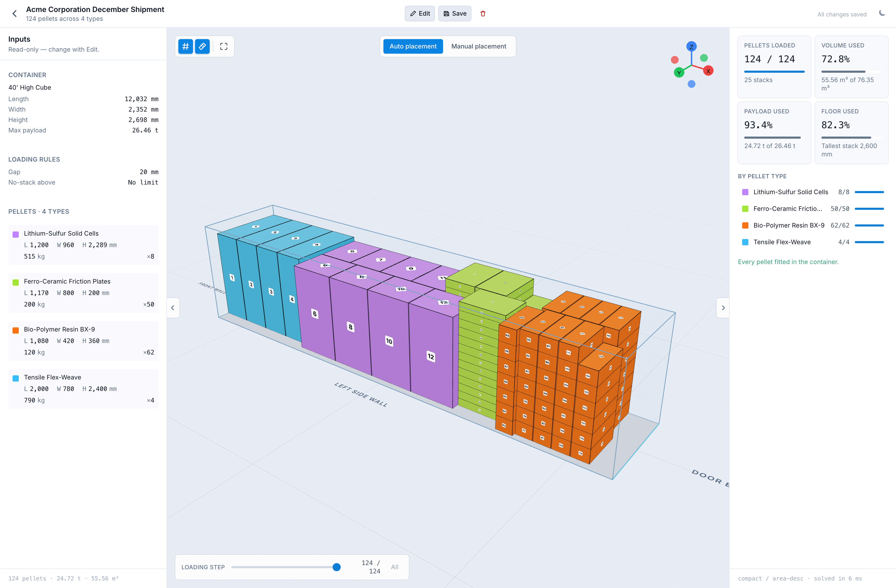This screenshot has width=896, height=588.
Task: Click the No-stack above No limit value
Action: click(143, 182)
